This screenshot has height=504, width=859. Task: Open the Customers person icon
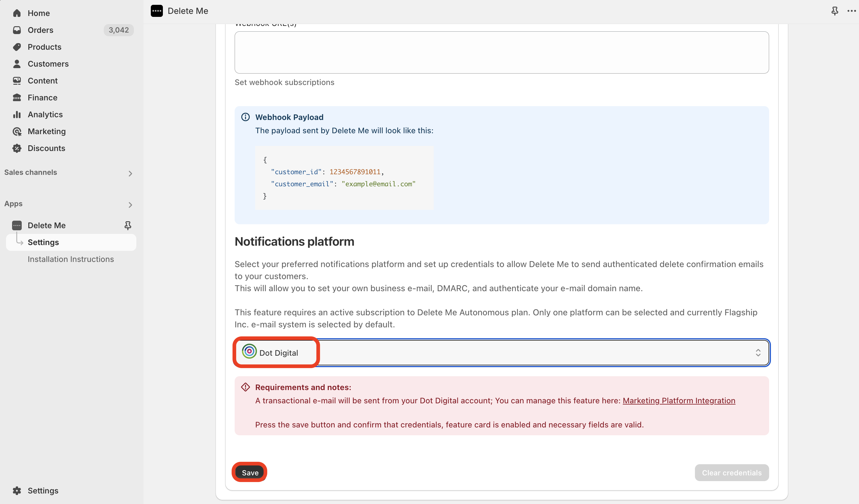tap(17, 64)
